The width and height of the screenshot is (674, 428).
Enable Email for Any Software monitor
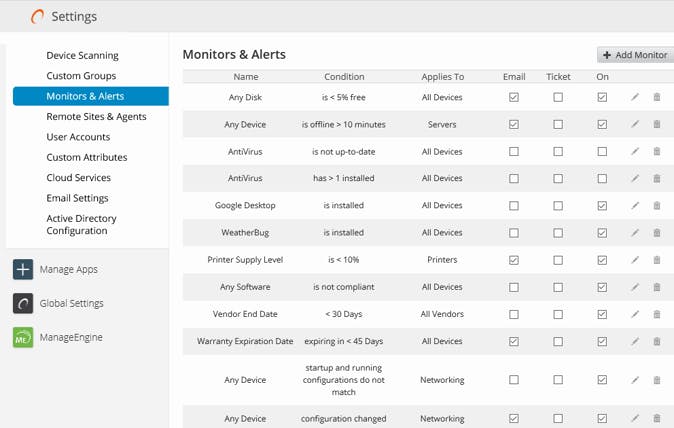coord(514,287)
